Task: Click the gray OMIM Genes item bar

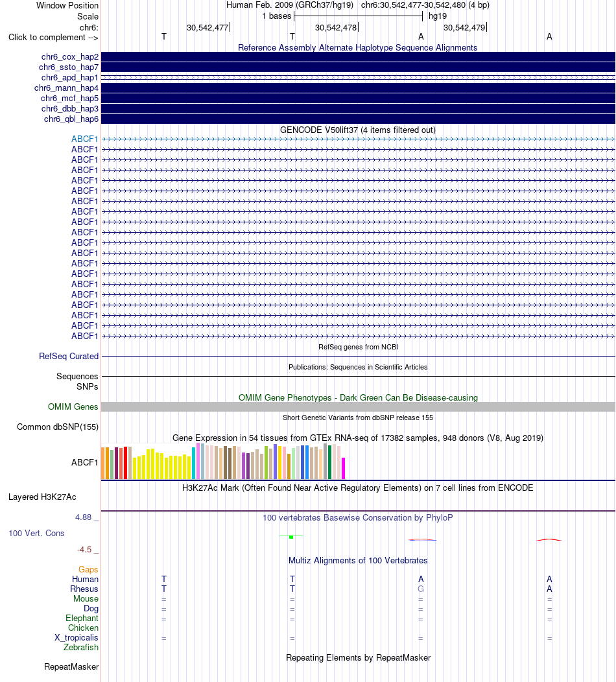Action: click(x=358, y=406)
